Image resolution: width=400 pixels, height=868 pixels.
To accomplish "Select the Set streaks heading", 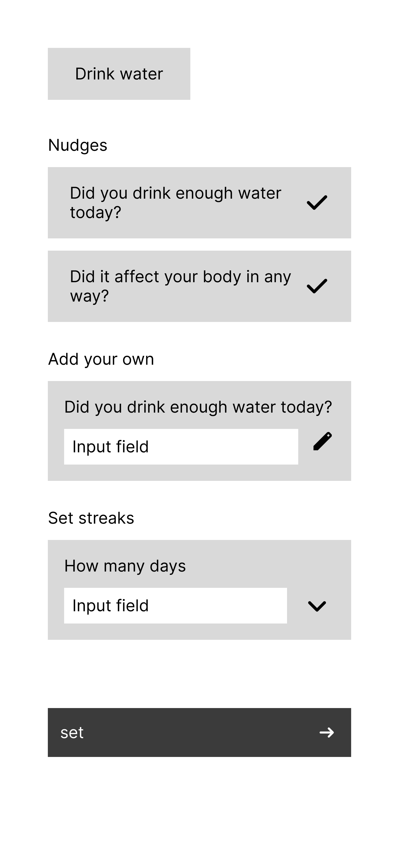I will (x=91, y=518).
